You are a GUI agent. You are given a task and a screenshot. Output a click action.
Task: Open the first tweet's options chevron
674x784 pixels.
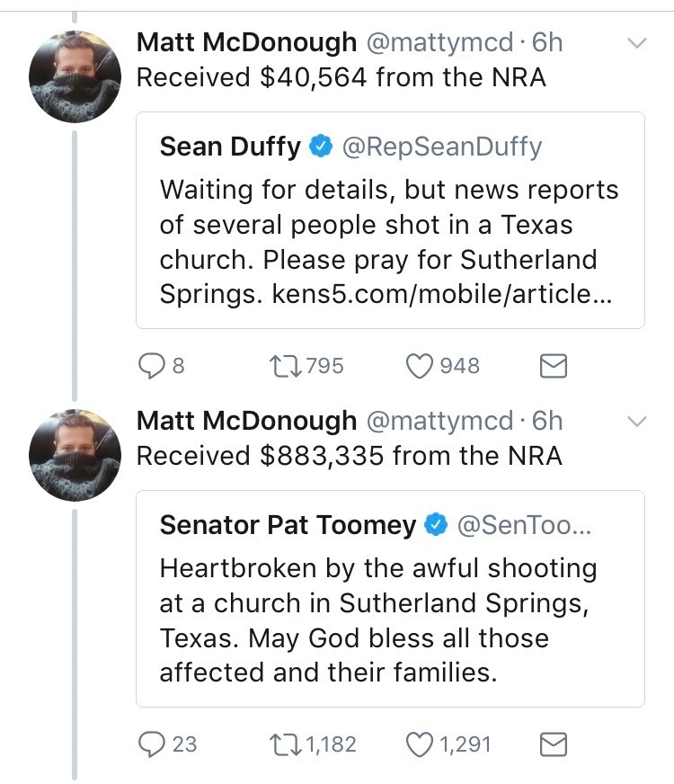636,42
